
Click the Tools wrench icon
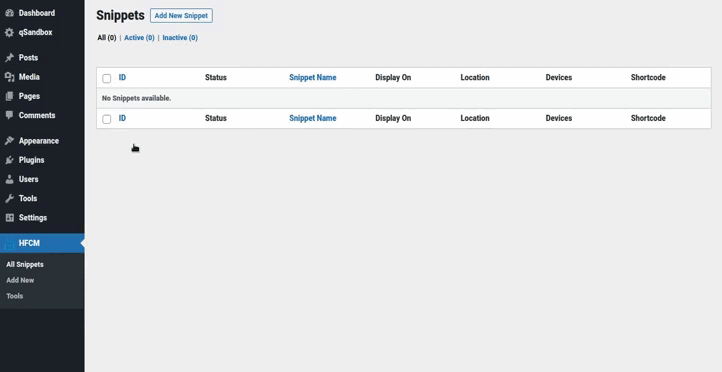click(9, 198)
